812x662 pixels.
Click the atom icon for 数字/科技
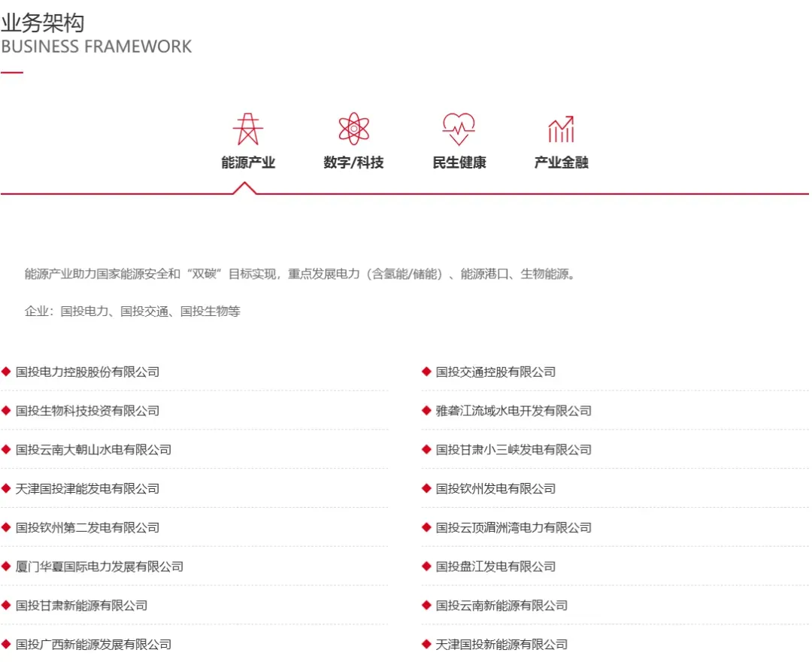point(353,129)
